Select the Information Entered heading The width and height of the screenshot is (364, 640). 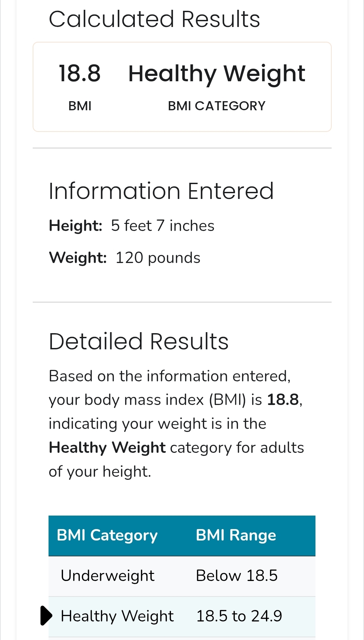[161, 191]
